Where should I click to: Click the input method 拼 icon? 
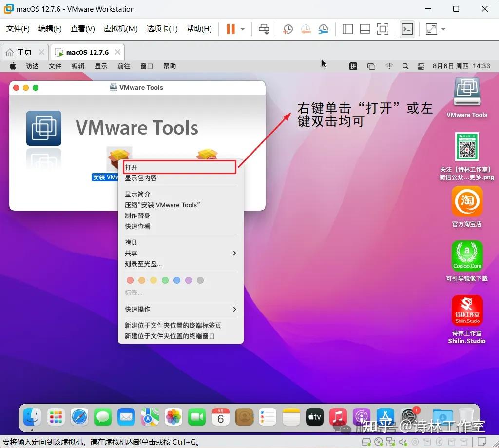pyautogui.click(x=353, y=66)
